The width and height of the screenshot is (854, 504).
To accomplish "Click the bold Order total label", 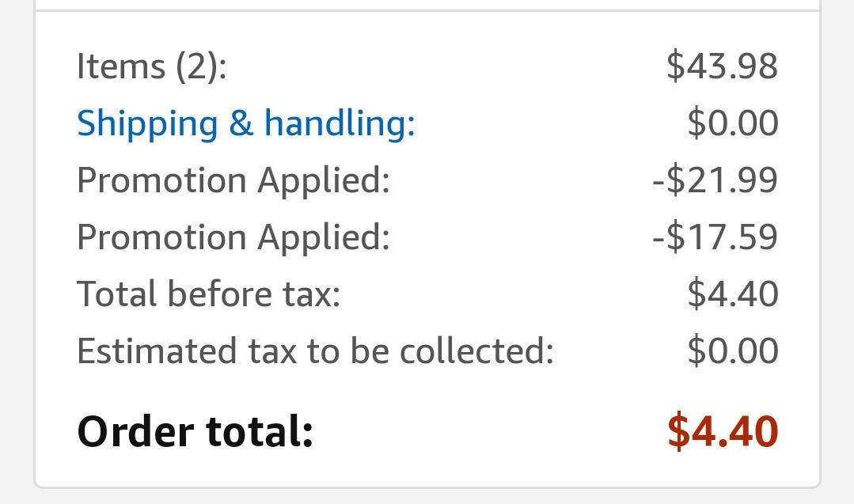I will click(x=195, y=432).
